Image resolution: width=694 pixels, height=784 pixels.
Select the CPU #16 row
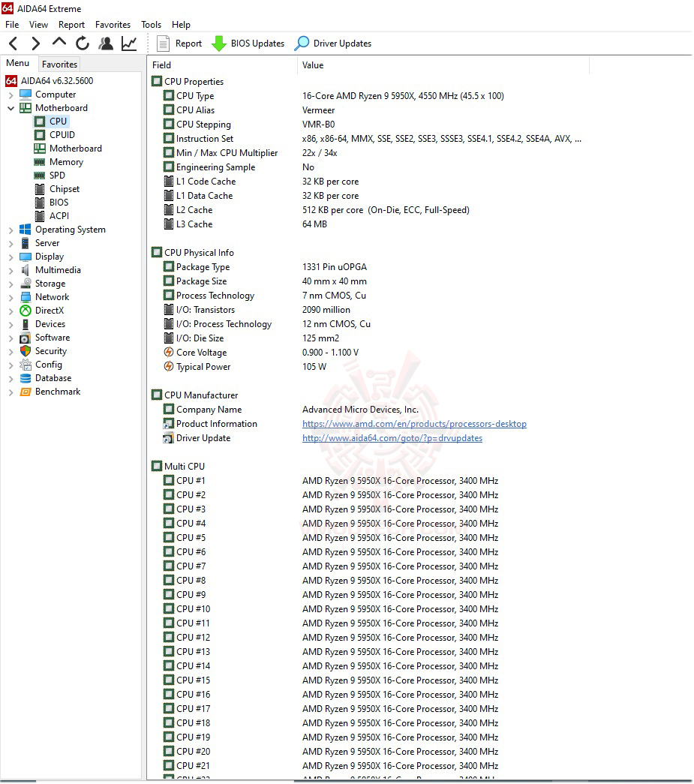pyautogui.click(x=369, y=695)
